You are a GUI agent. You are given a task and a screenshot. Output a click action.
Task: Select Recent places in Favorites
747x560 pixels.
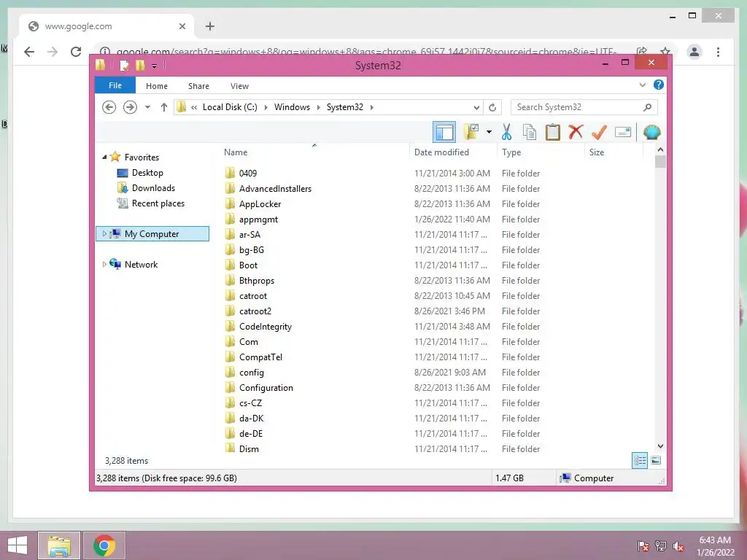(x=158, y=203)
